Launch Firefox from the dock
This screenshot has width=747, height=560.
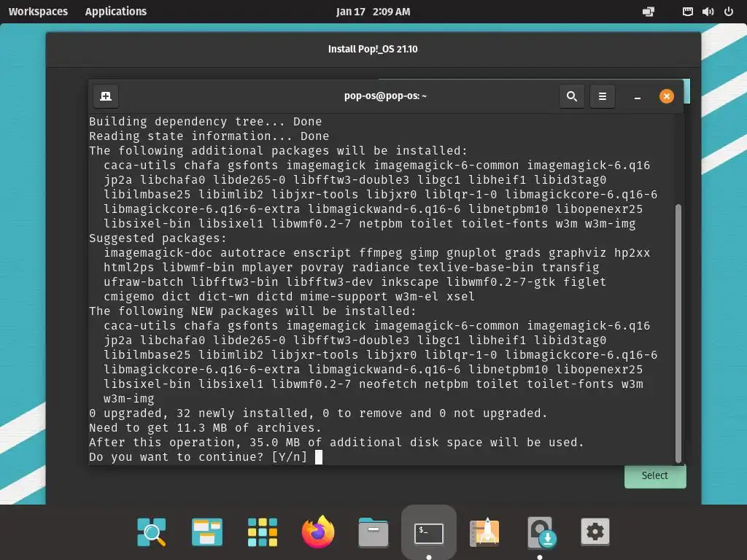pos(318,532)
